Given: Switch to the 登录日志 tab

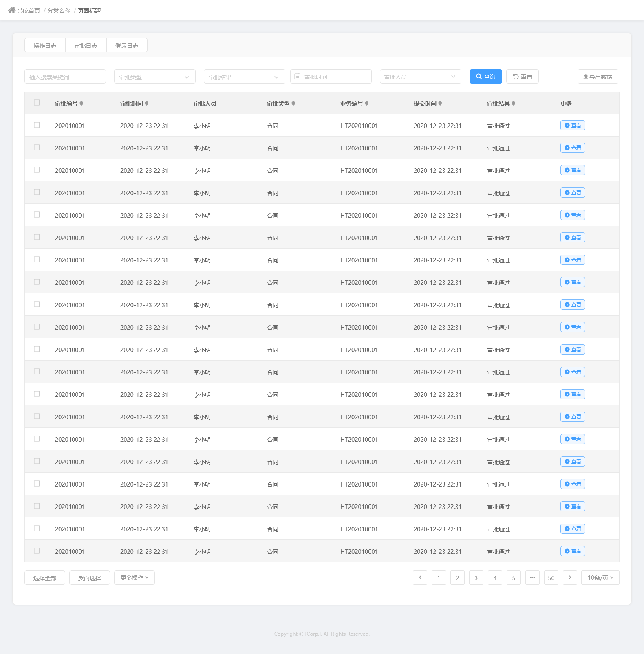Looking at the screenshot, I should click(127, 45).
